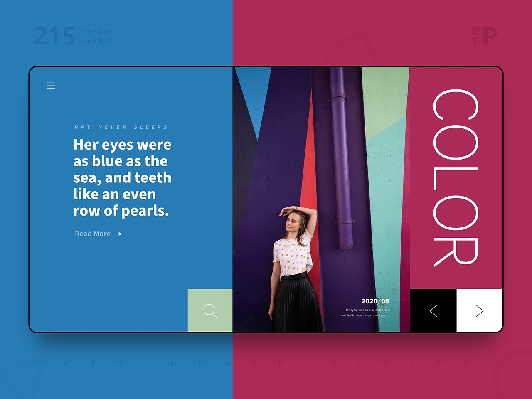Screen dimensions: 532x399
Task: Click the "215" number in top-left
Action: (55, 36)
